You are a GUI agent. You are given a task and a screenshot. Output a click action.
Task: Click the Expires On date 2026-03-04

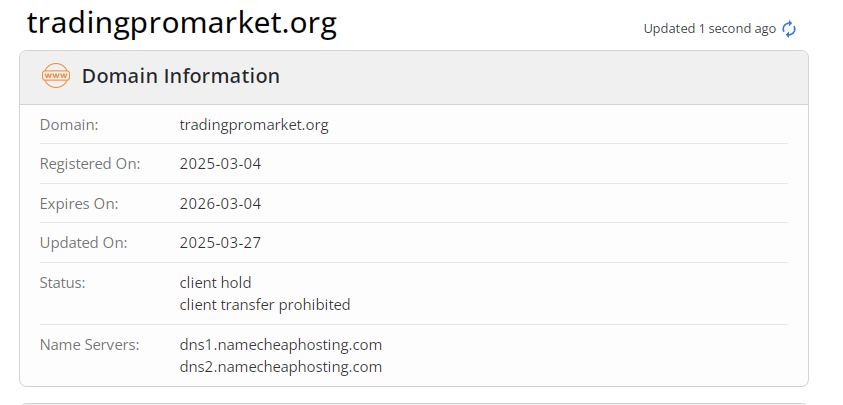[x=220, y=203]
